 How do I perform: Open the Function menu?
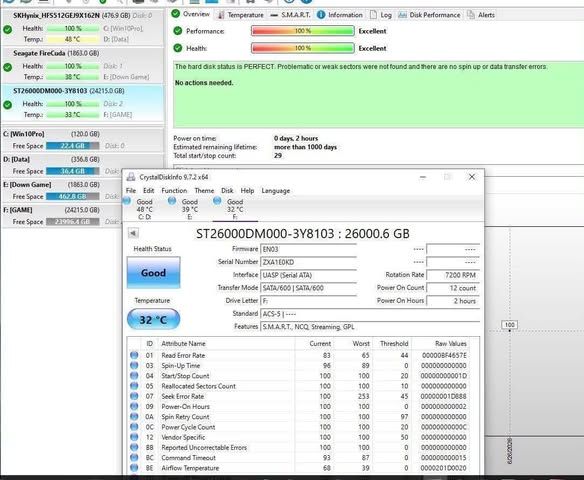pos(174,190)
